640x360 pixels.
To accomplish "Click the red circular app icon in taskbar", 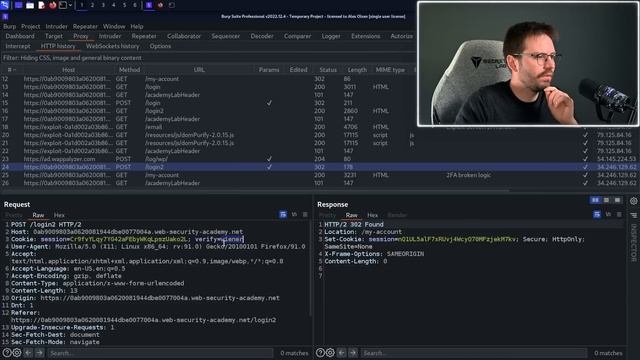I will coord(160,5).
